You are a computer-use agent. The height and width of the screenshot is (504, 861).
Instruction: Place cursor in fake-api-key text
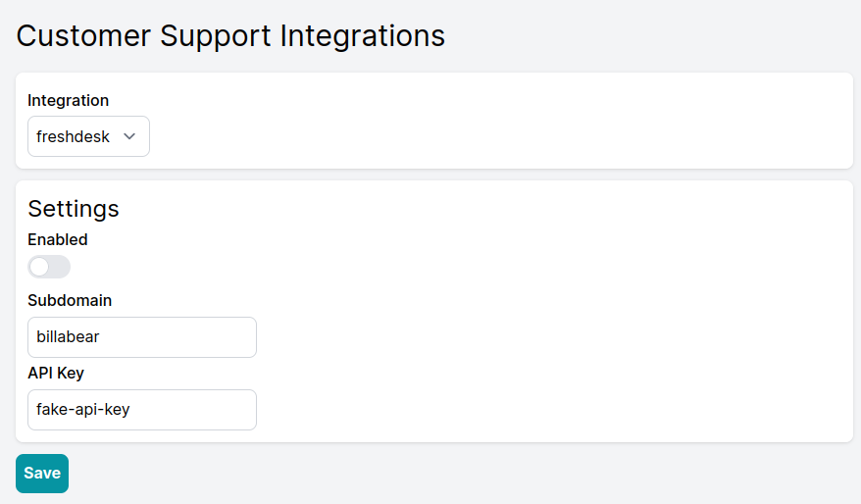click(x=83, y=410)
